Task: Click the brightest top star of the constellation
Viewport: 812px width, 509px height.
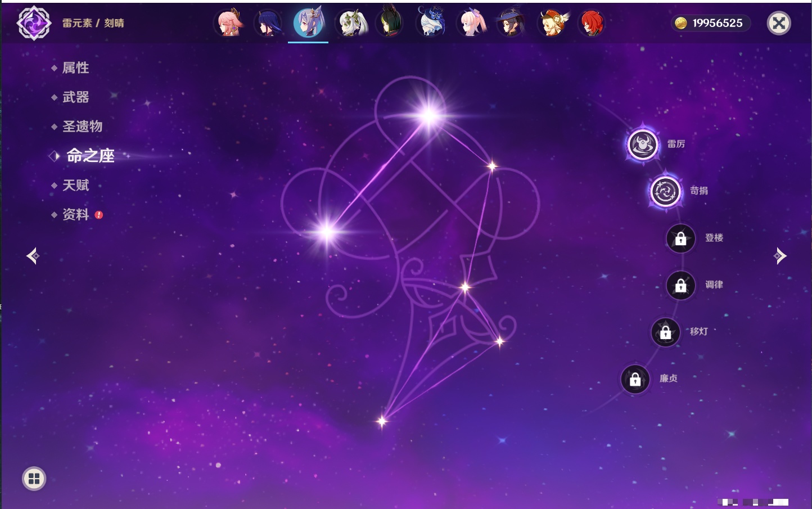Action: tap(430, 116)
